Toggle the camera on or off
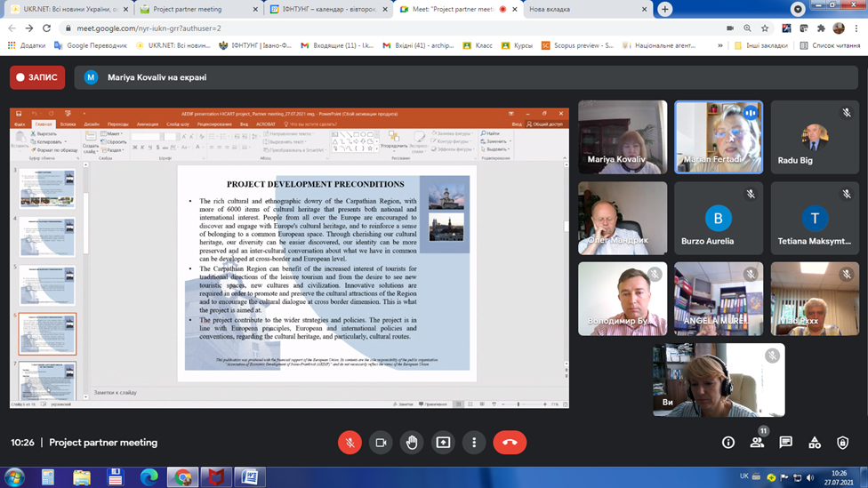This screenshot has height=488, width=868. click(x=381, y=443)
